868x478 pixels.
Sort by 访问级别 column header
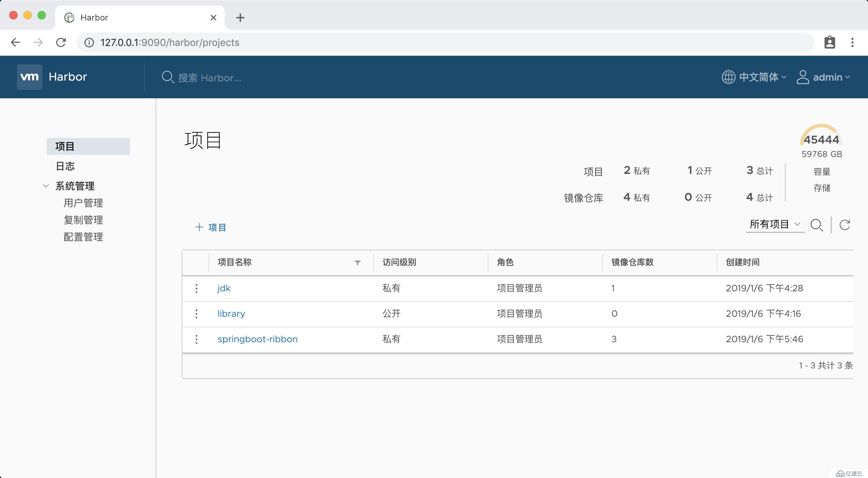pyautogui.click(x=399, y=262)
